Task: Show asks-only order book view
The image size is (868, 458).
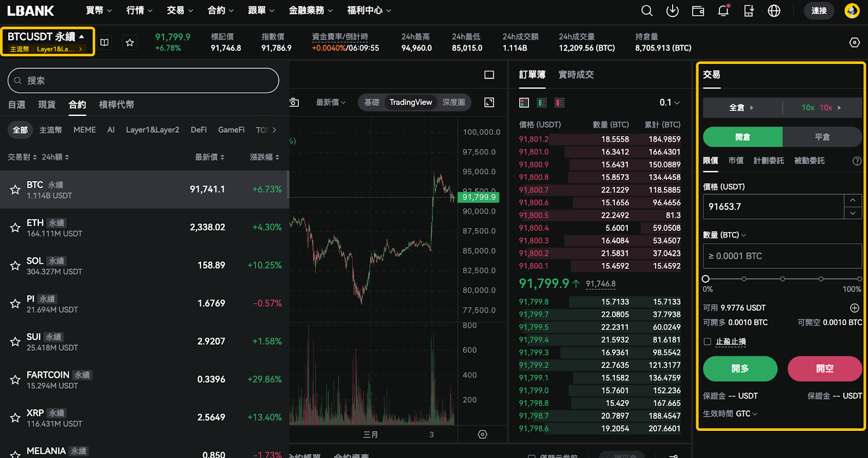Action: [559, 102]
